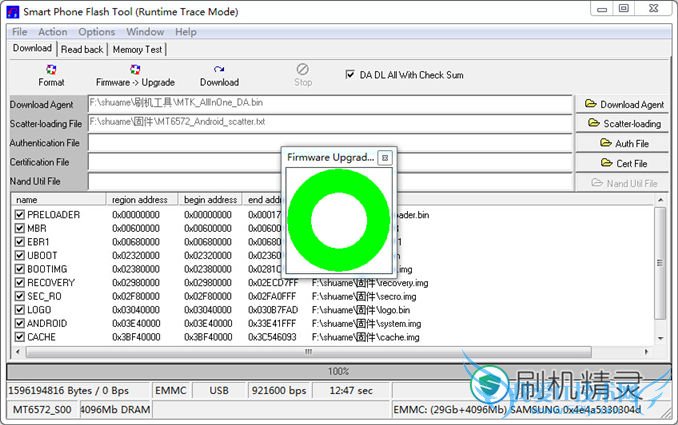Click the Stop toolbar icon
The height and width of the screenshot is (425, 678).
pyautogui.click(x=303, y=75)
